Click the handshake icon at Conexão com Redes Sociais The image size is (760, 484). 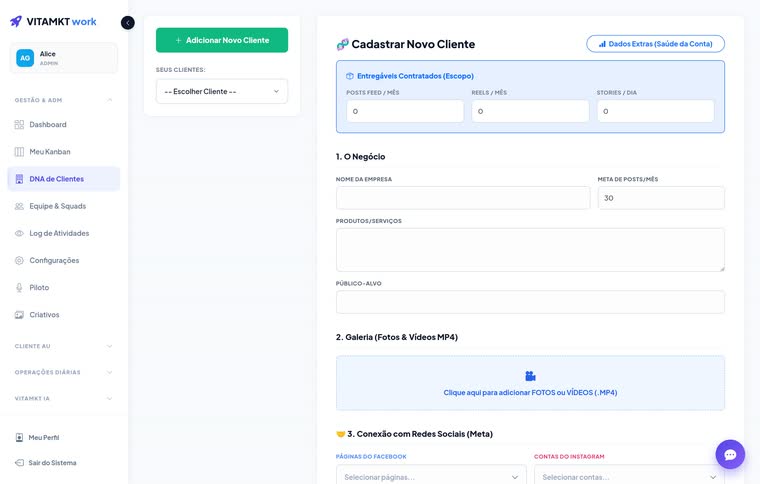click(340, 434)
